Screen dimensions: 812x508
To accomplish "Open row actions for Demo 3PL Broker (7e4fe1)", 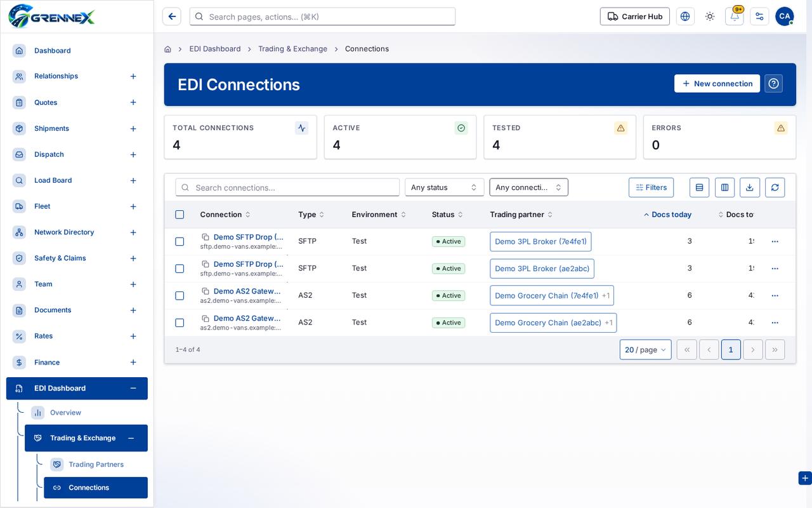I will [x=775, y=241].
